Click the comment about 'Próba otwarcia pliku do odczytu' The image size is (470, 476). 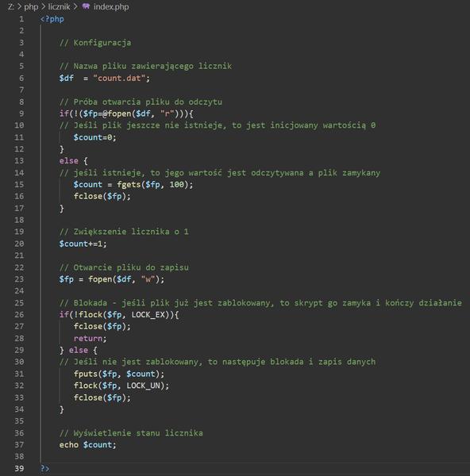pyautogui.click(x=141, y=102)
